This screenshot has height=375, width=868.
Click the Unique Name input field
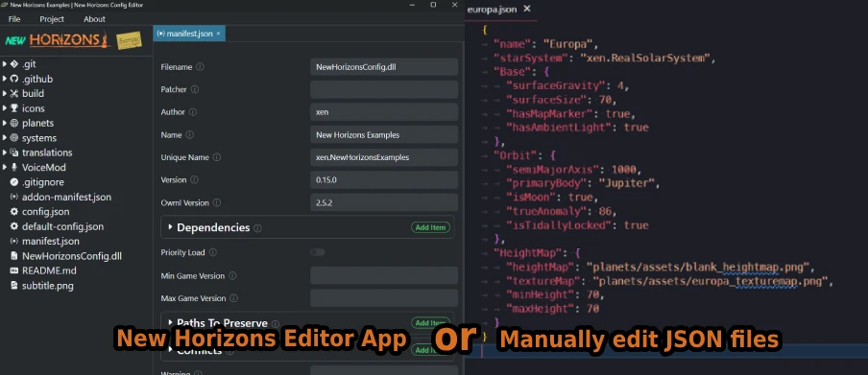coord(384,157)
